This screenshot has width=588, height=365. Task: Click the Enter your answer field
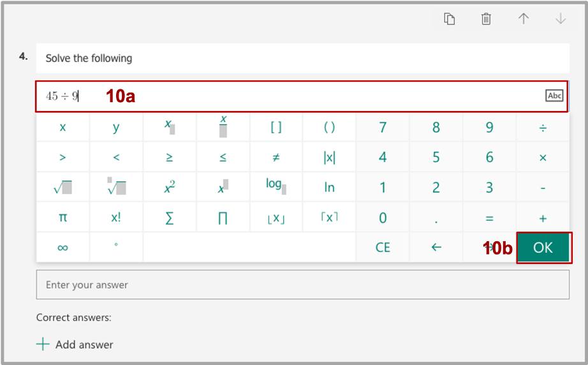(x=303, y=285)
